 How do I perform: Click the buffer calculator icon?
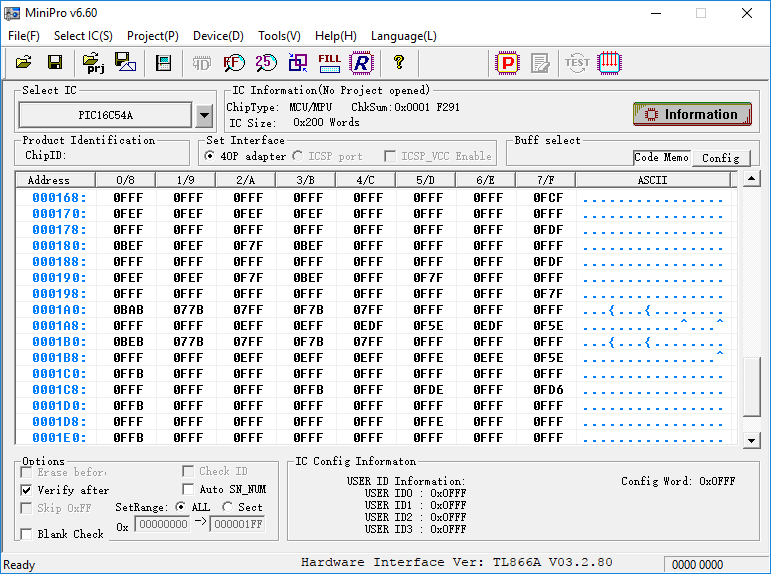(x=163, y=63)
